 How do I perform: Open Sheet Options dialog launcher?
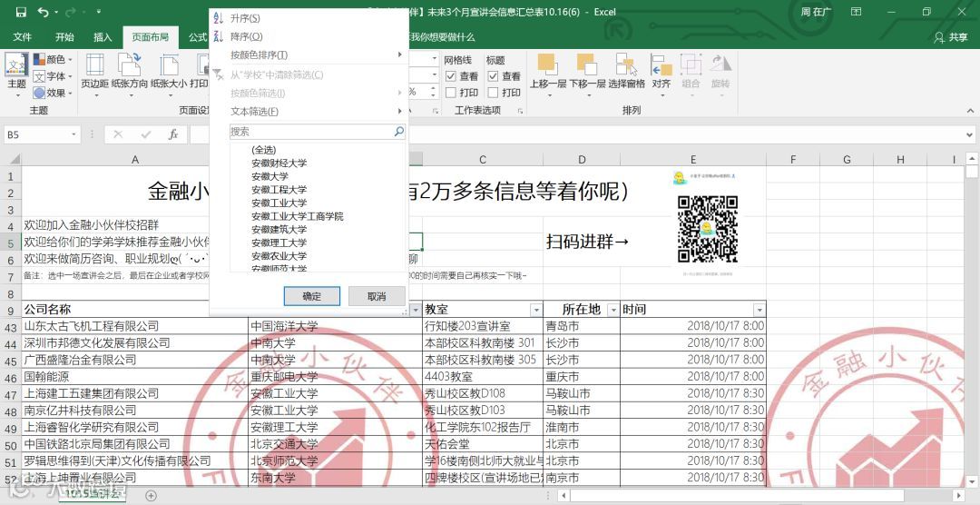tap(520, 111)
